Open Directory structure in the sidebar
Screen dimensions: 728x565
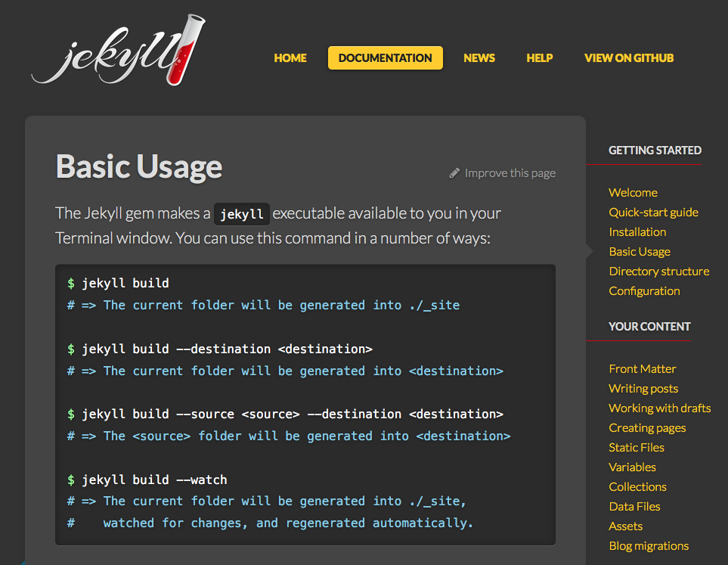(658, 271)
